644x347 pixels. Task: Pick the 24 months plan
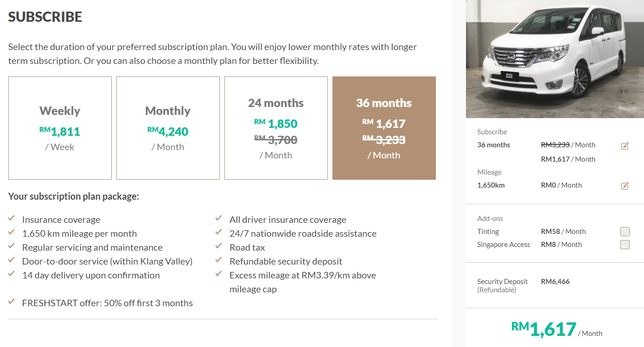[276, 128]
